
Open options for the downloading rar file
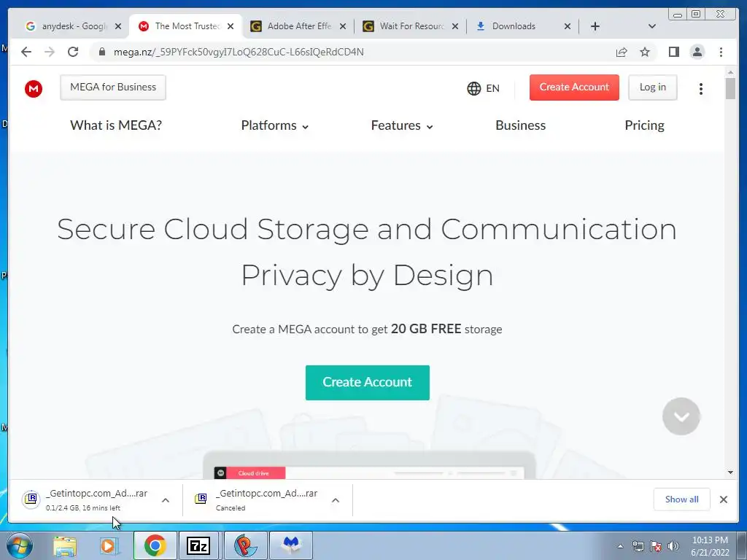coord(166,500)
